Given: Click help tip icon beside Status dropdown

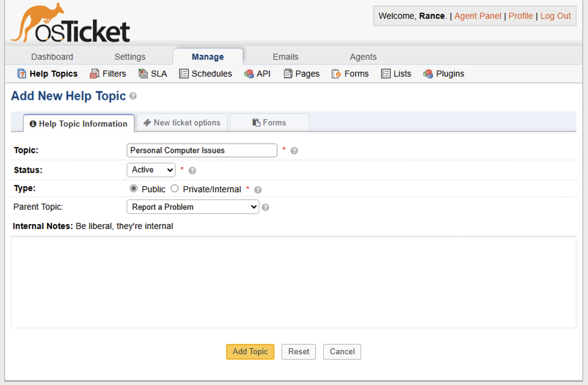Looking at the screenshot, I should [192, 171].
